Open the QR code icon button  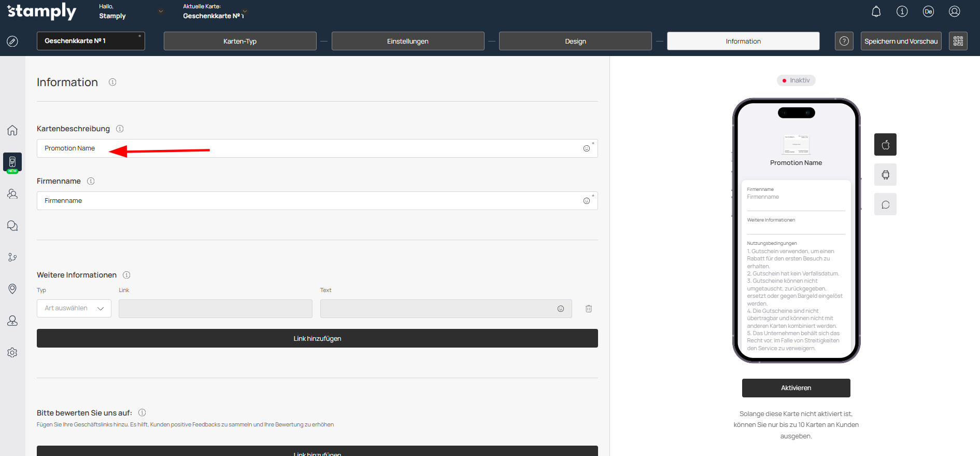click(x=958, y=41)
